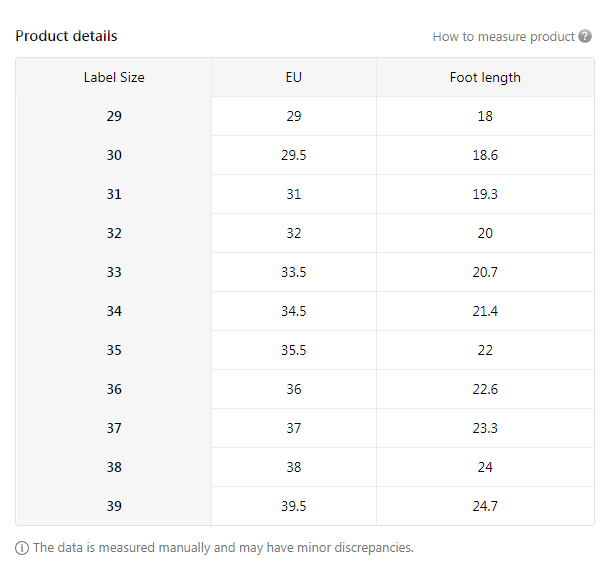Click EU size 31 cell
Viewport: 611px width, 566px height.
tap(293, 194)
